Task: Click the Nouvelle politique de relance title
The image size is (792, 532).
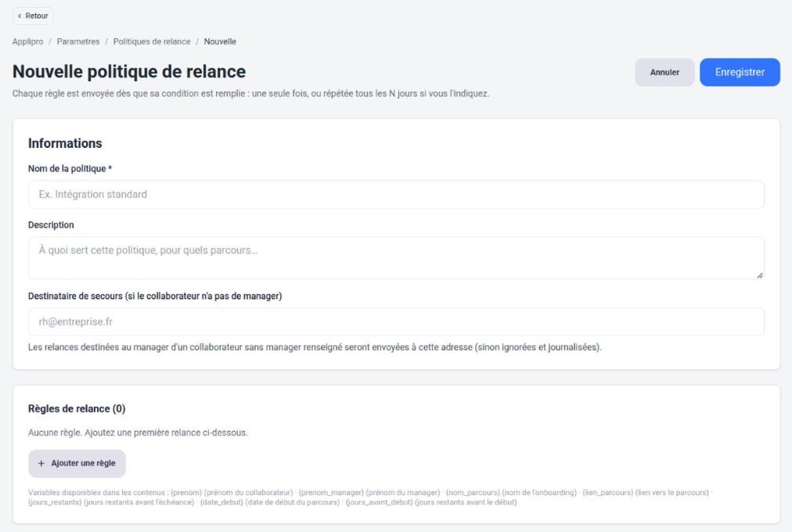Action: point(129,72)
